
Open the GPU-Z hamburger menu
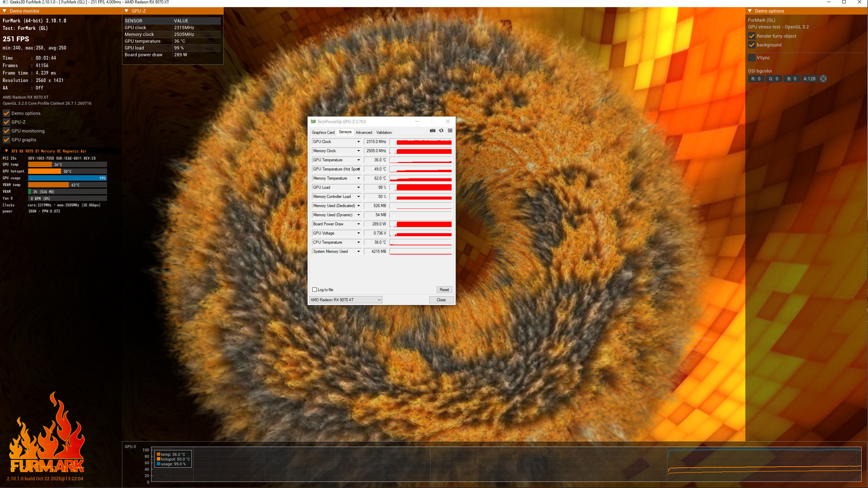(450, 130)
